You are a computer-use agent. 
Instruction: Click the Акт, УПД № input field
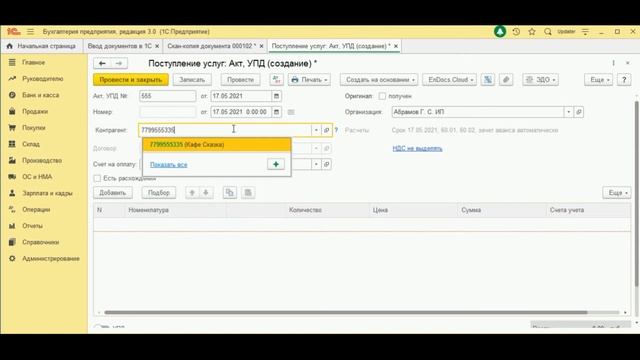167,96
